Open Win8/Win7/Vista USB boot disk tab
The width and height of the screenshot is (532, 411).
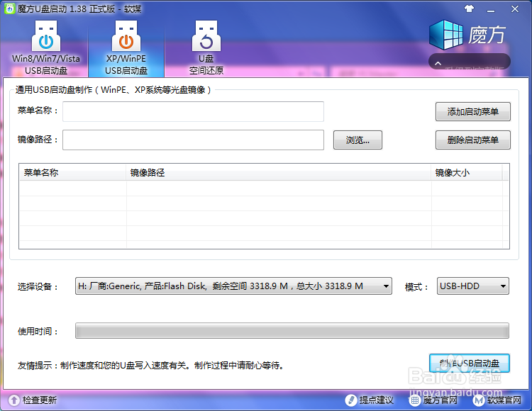[46, 47]
